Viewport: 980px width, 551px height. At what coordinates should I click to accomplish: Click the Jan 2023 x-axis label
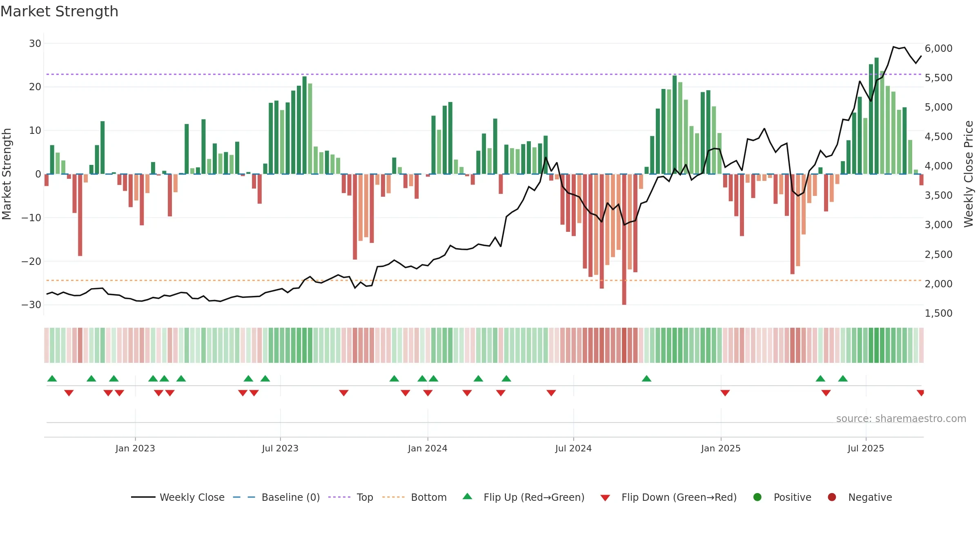point(135,448)
